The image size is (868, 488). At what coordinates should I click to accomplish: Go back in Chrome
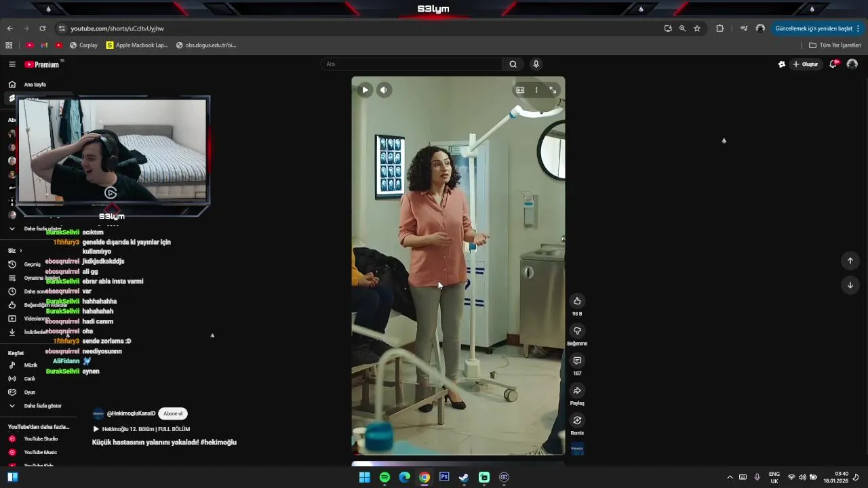click(9, 28)
